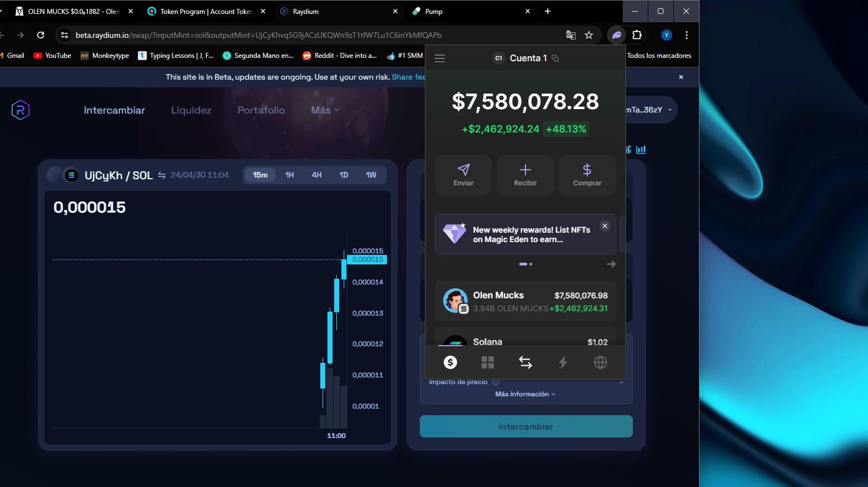Expand the Más dropdown menu
Image resolution: width=868 pixels, height=487 pixels.
[x=325, y=110]
